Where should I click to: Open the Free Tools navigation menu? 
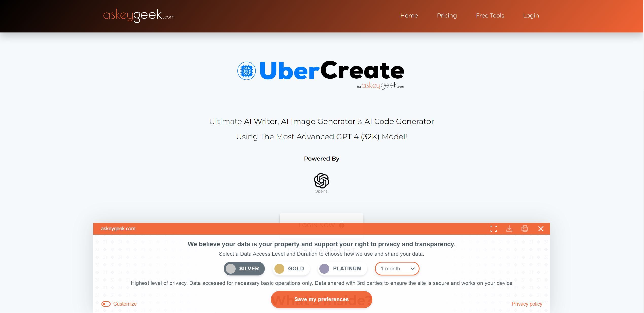pos(490,16)
